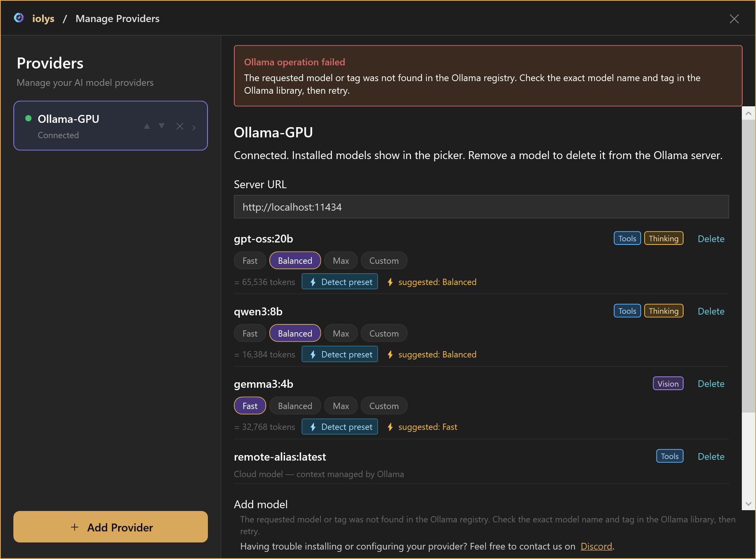
Task: Click suggested: Balanced for gpt-oss:20b
Action: point(432,282)
